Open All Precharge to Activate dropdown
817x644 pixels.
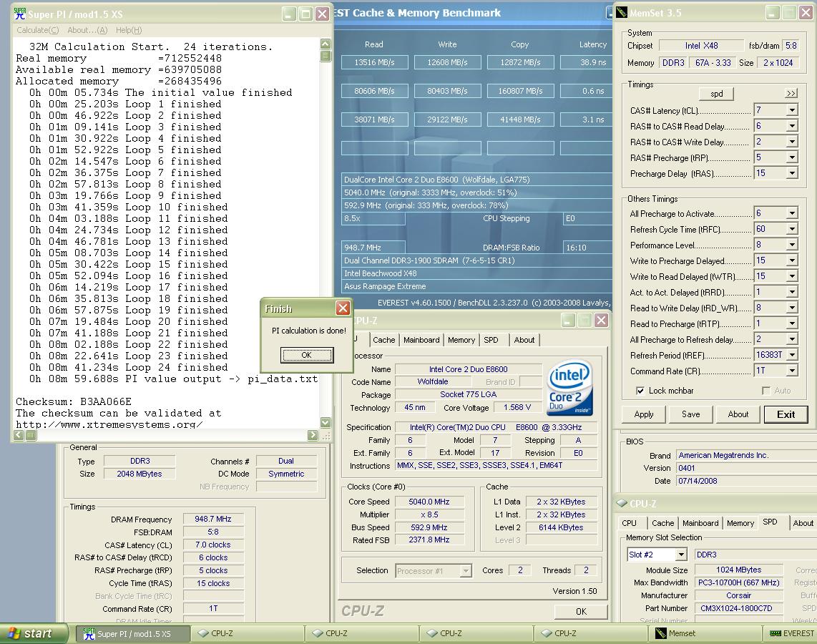pos(792,213)
